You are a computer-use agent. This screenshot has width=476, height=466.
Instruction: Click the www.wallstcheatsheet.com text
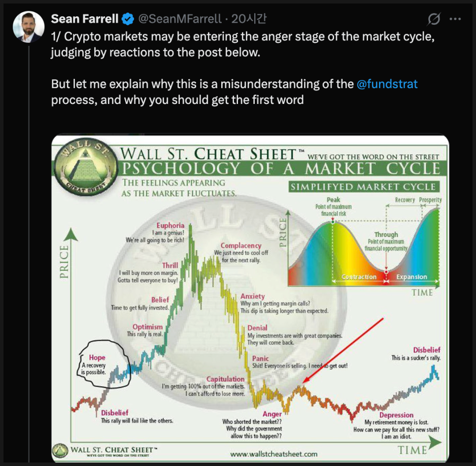(273, 454)
